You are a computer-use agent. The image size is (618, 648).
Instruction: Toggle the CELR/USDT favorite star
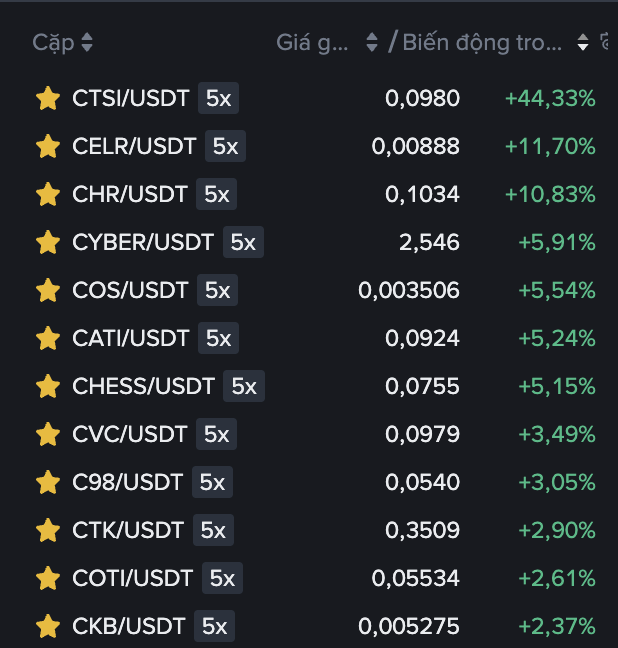click(x=47, y=146)
